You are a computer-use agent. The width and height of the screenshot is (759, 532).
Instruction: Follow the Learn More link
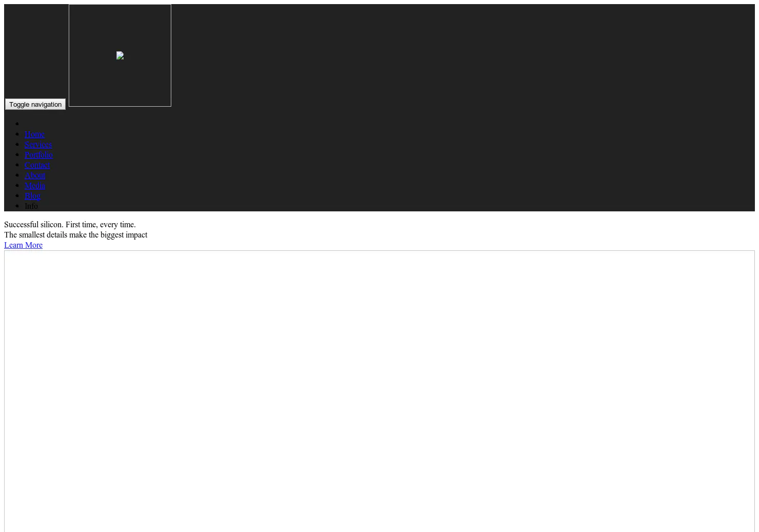click(x=23, y=245)
